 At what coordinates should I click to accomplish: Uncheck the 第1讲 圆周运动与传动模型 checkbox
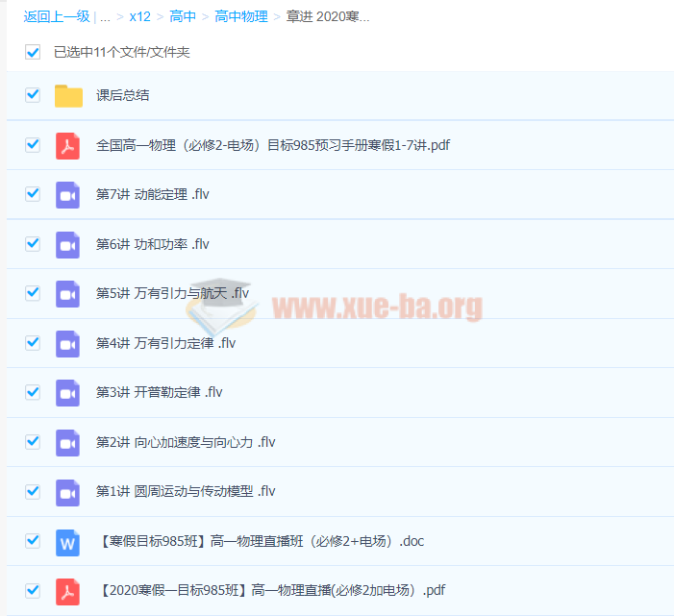click(33, 490)
